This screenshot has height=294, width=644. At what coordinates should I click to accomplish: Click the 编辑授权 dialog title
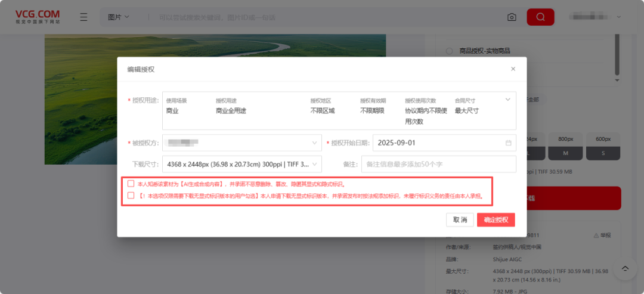[141, 69]
